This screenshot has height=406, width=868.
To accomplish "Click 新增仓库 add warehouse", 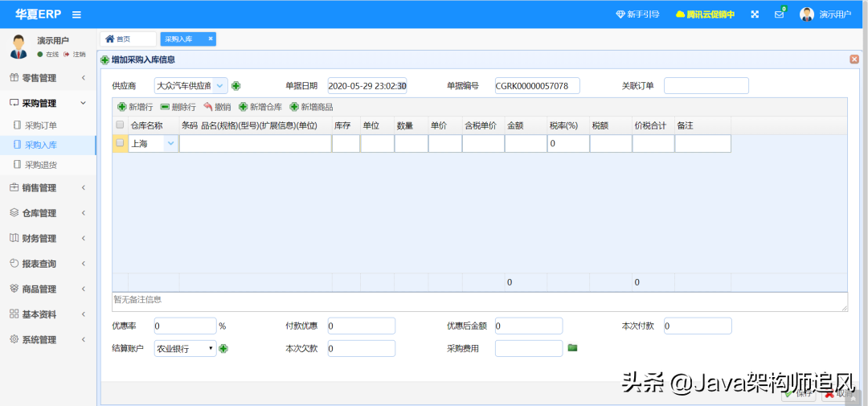I will pyautogui.click(x=260, y=107).
